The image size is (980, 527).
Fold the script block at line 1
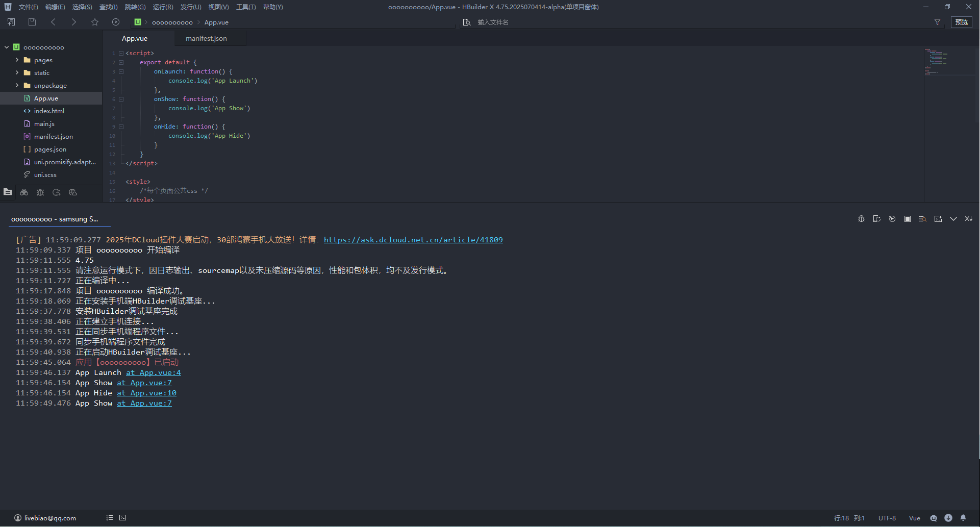coord(121,53)
